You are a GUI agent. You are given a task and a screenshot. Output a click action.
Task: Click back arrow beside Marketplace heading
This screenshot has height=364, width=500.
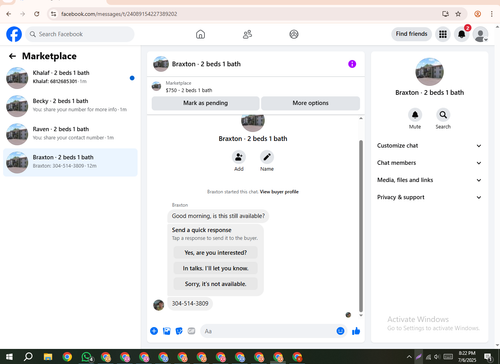[12, 56]
